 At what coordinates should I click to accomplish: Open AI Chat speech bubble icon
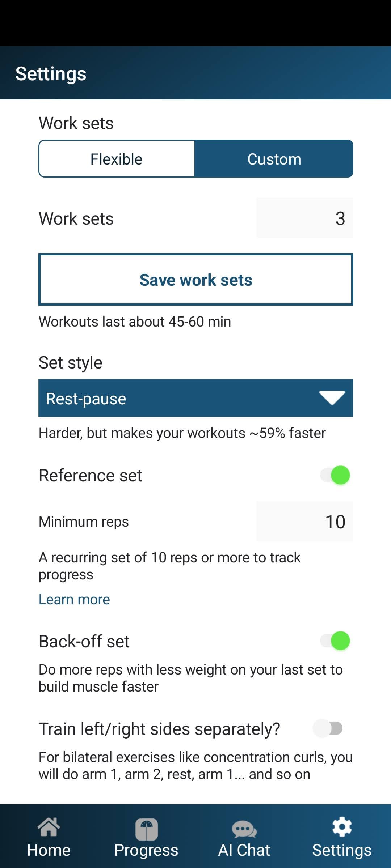[x=244, y=829]
